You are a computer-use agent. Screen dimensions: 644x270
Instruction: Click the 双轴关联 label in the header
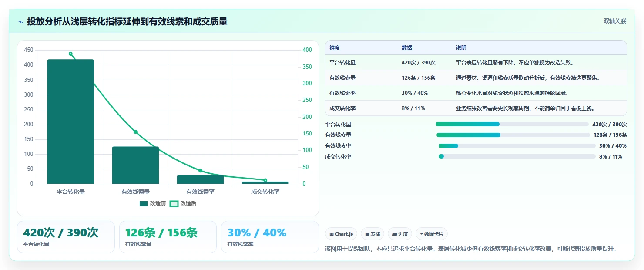point(615,21)
